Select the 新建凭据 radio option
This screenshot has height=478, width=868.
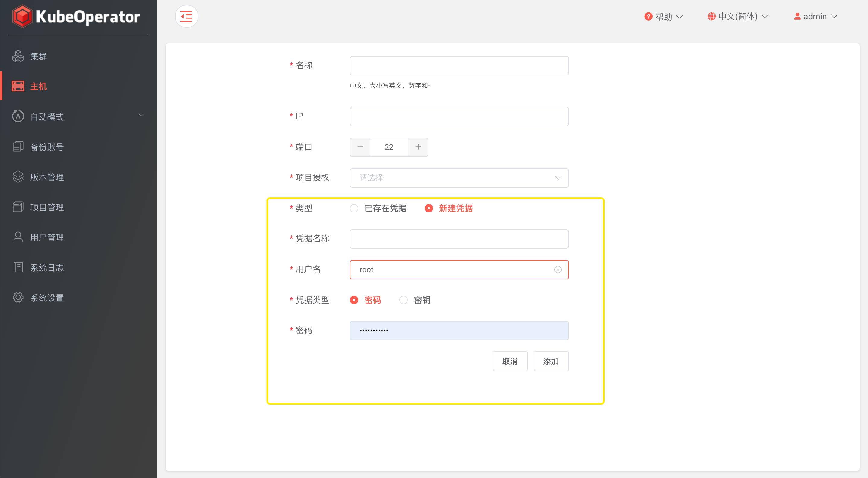coord(448,208)
